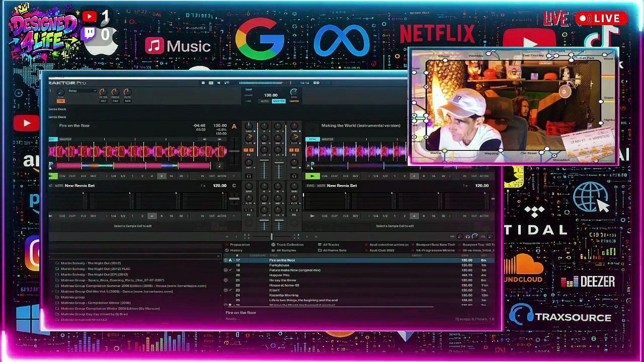Viewport: 644px width, 362px height.
Task: Play left New Remix Set deck C
Action: pos(50,216)
